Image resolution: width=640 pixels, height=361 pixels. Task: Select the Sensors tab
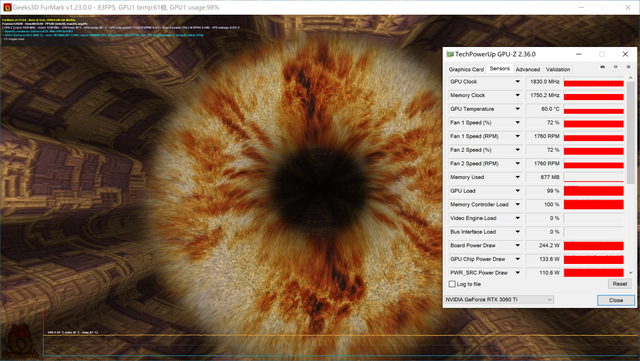(500, 69)
